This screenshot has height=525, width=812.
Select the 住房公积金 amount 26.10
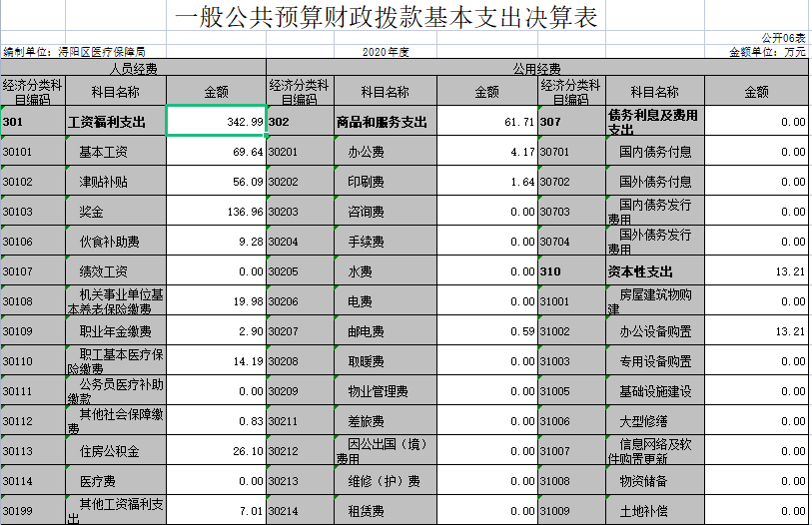pyautogui.click(x=216, y=451)
